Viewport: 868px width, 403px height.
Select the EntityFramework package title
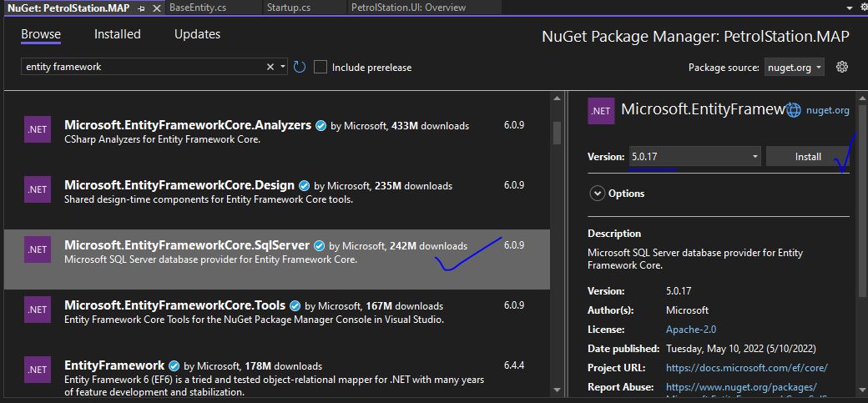pyautogui.click(x=114, y=366)
